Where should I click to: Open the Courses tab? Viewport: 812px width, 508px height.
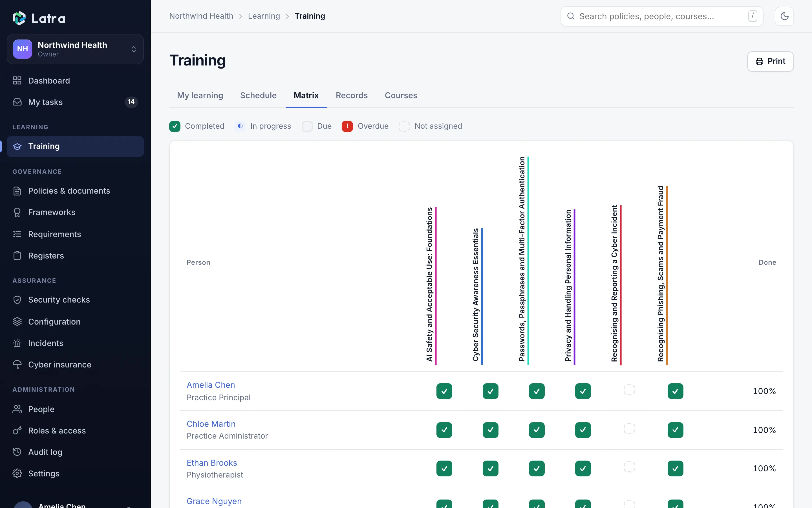(x=401, y=95)
